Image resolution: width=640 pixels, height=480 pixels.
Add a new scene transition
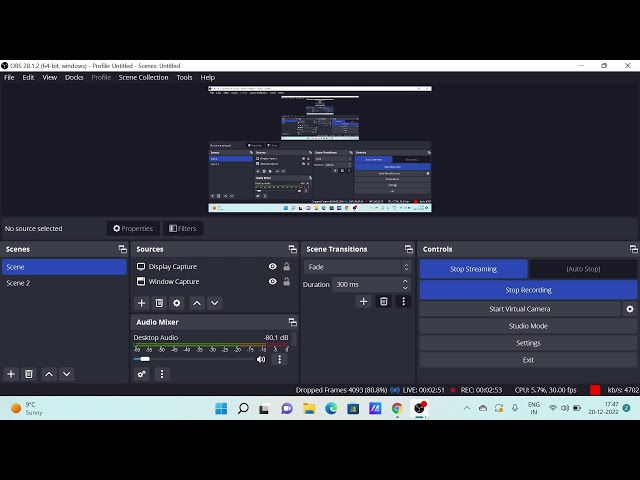[363, 302]
